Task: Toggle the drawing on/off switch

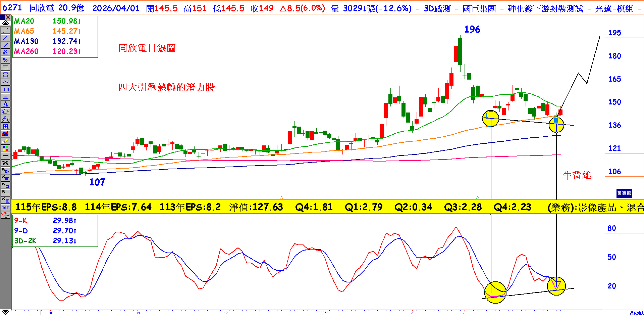Action: tap(5, 215)
